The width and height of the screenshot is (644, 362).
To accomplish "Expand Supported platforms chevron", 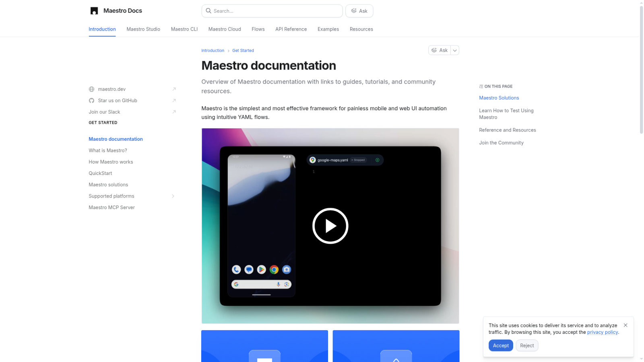I will pos(173,196).
